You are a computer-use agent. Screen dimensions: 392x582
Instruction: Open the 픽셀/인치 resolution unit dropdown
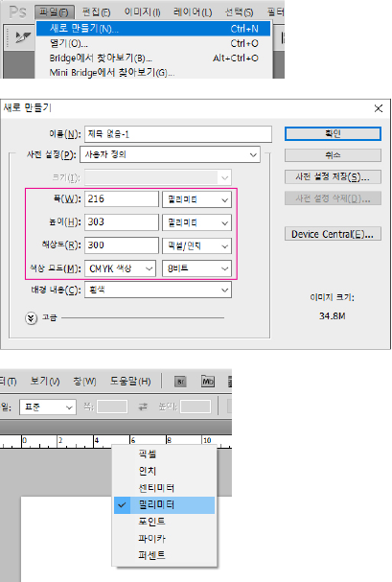196,245
